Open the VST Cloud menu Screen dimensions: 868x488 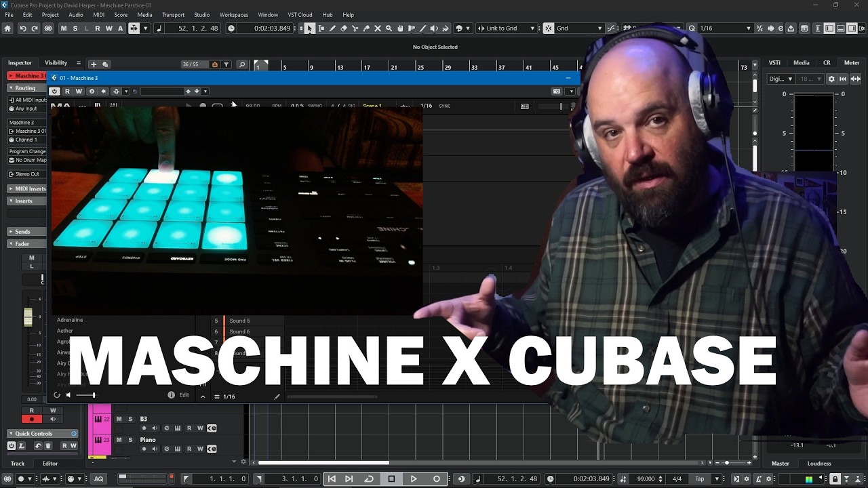(x=300, y=15)
